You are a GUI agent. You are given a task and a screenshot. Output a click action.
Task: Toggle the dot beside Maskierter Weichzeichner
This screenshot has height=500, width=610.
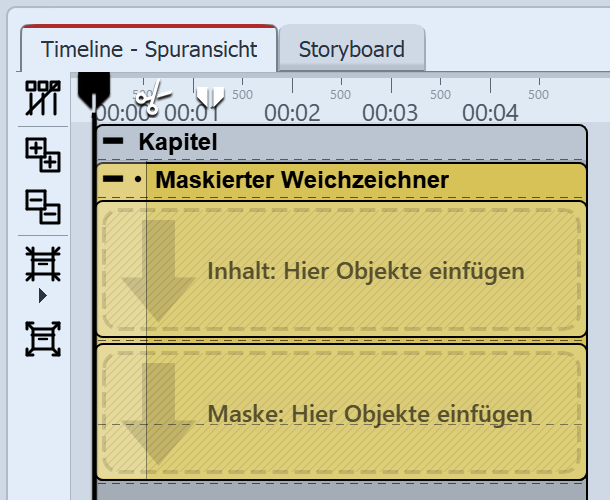click(137, 181)
